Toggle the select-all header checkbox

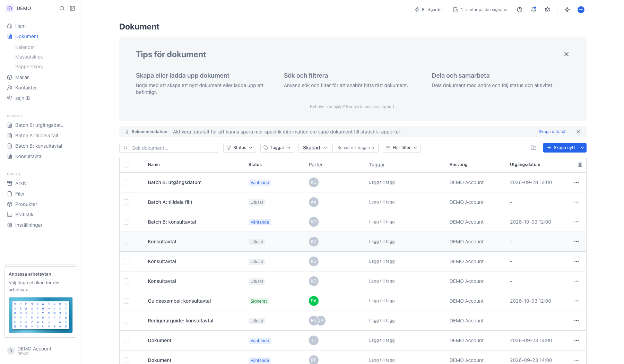click(x=127, y=165)
